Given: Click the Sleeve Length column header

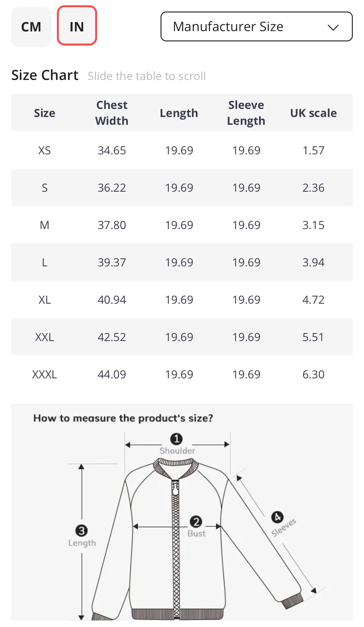Looking at the screenshot, I should (x=246, y=113).
